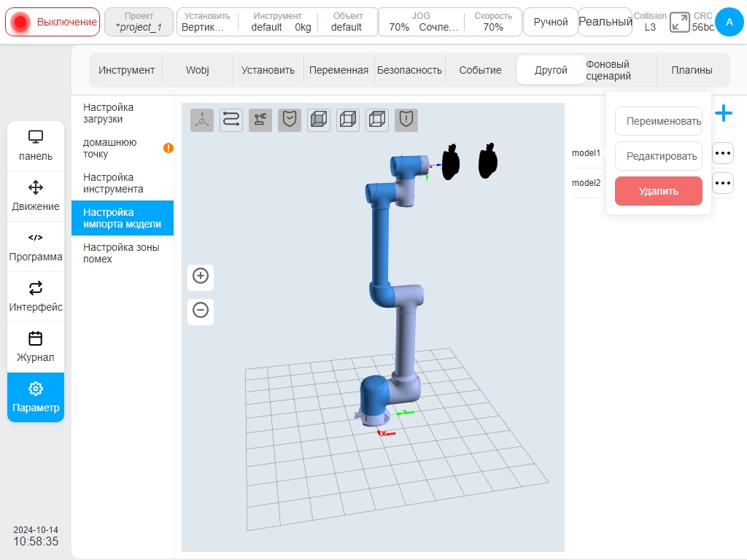The width and height of the screenshot is (747, 560).
Task: Open the Установить Вертик… setting
Action: [206, 22]
